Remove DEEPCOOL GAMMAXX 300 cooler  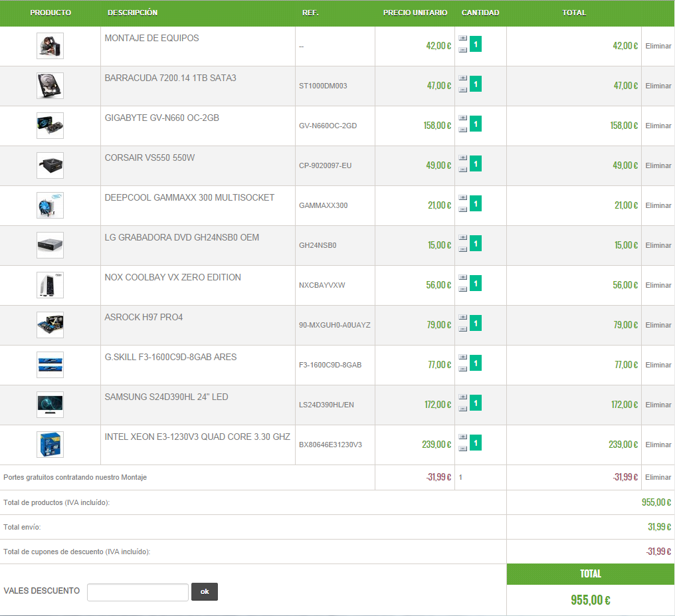(x=658, y=206)
